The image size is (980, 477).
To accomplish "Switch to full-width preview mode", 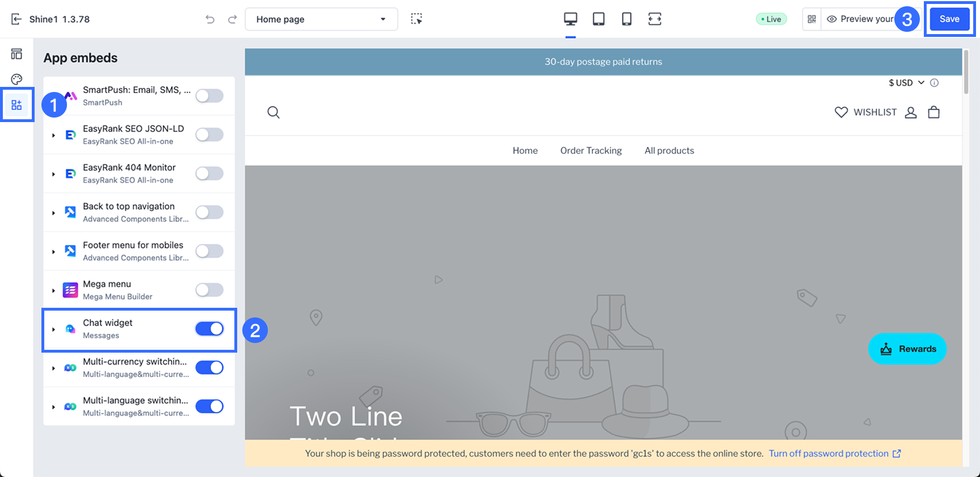I will point(655,19).
